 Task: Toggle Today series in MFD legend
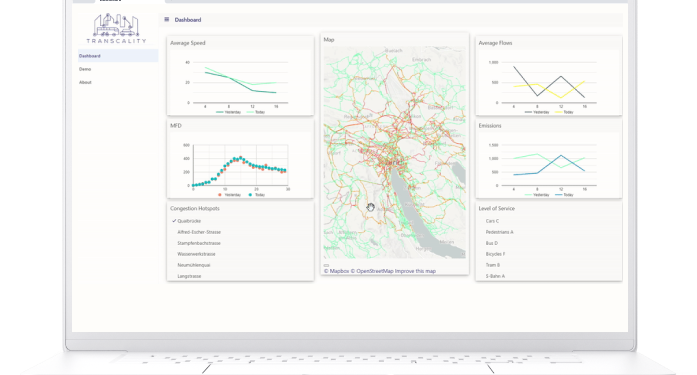[x=256, y=195]
